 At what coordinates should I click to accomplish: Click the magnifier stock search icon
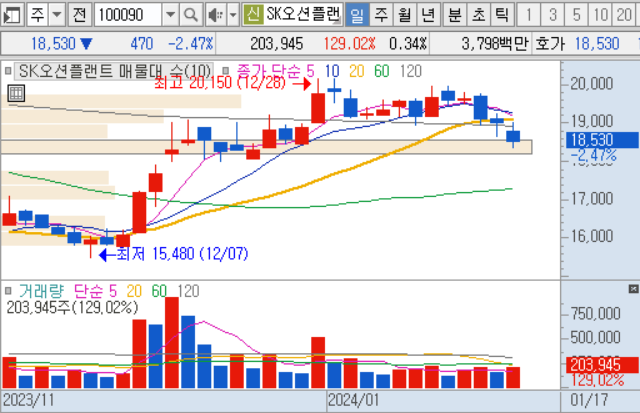click(x=191, y=15)
